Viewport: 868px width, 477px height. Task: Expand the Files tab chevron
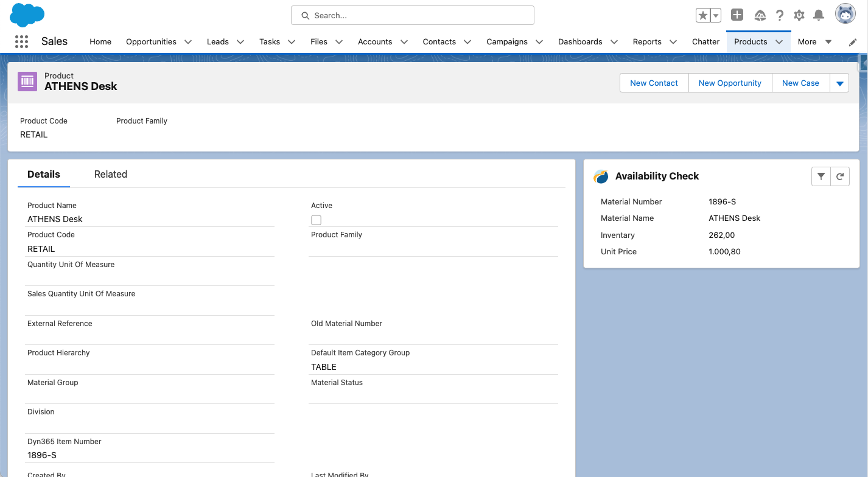click(339, 42)
